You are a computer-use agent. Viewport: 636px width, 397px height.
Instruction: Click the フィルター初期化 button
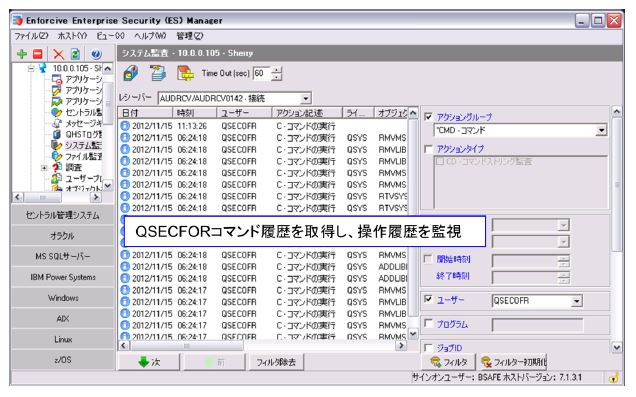pyautogui.click(x=514, y=362)
